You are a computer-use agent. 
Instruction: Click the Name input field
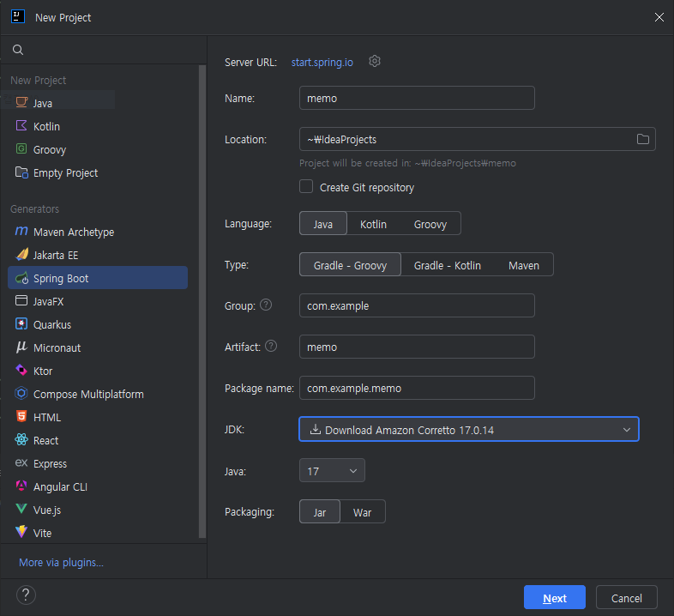tap(417, 98)
